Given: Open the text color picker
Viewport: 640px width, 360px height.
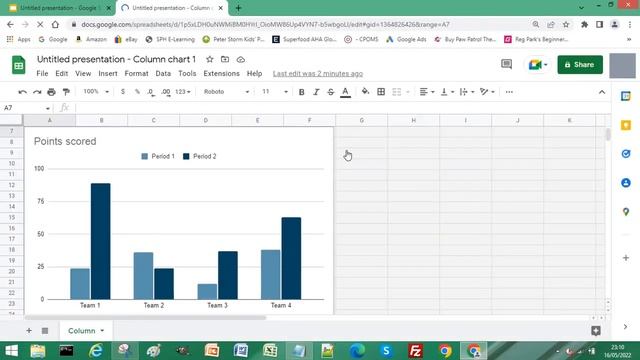Looking at the screenshot, I should (x=345, y=92).
